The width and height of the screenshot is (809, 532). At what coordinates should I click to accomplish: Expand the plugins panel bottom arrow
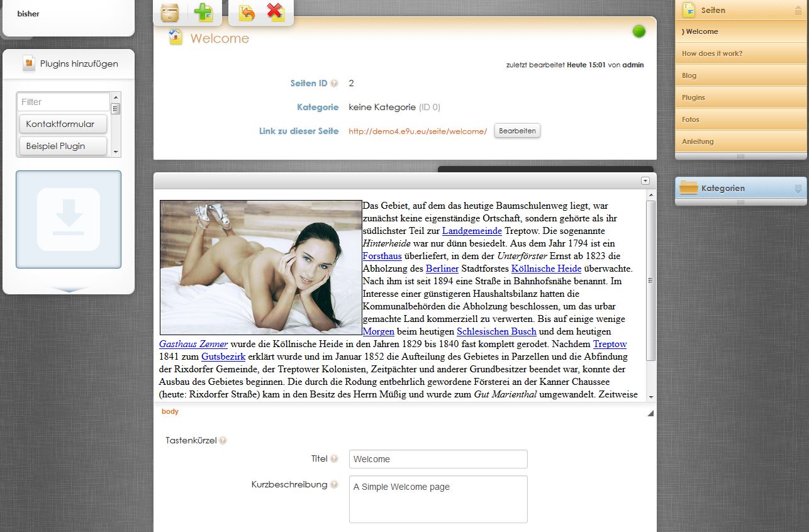(x=68, y=290)
